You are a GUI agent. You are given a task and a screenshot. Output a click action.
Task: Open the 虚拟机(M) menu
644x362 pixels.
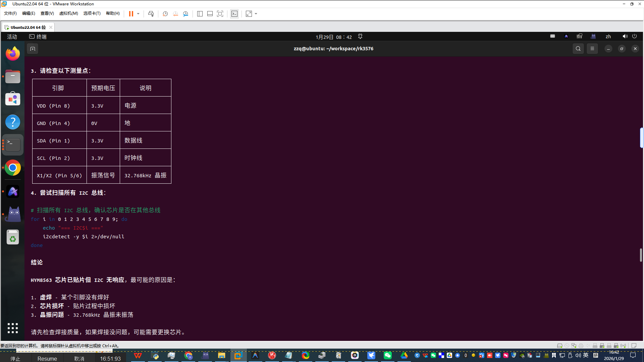tap(68, 13)
